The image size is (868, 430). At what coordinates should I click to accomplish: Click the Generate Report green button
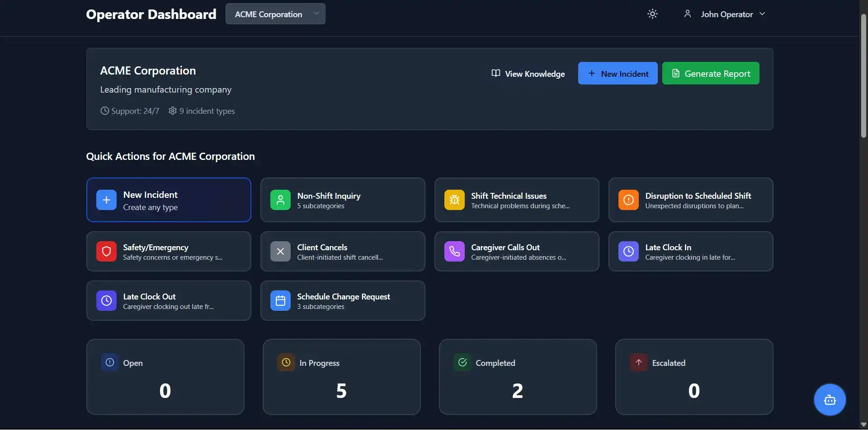point(711,74)
